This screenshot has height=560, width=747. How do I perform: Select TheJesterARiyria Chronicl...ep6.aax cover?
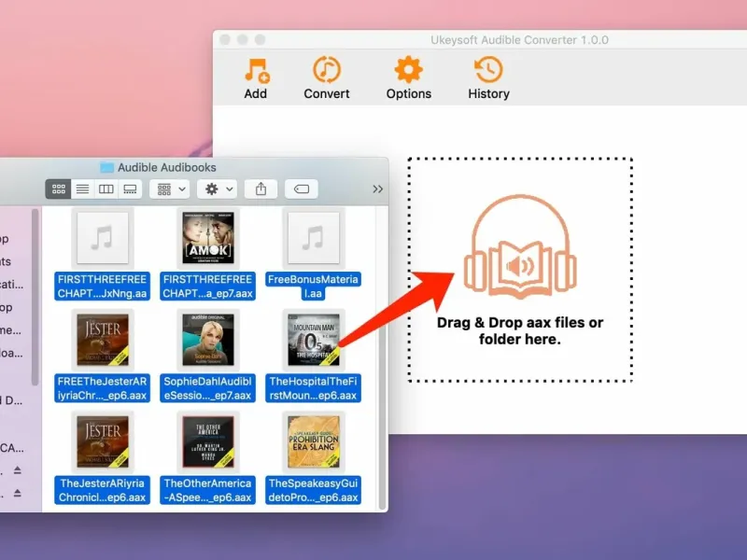103,441
